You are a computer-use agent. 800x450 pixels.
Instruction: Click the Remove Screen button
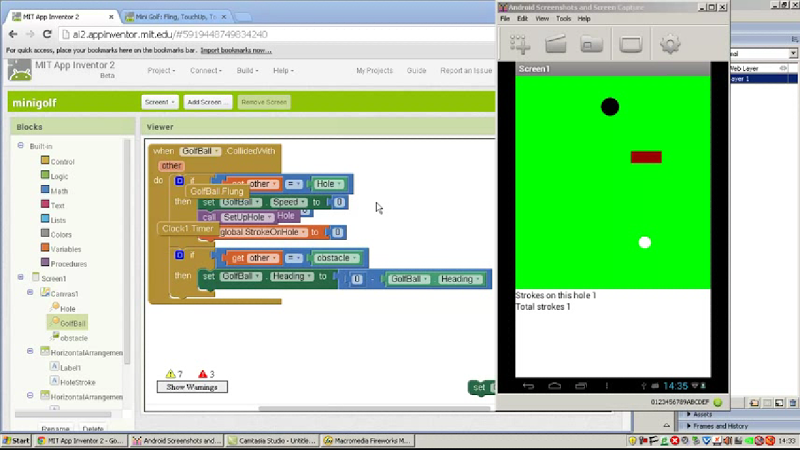tap(264, 102)
